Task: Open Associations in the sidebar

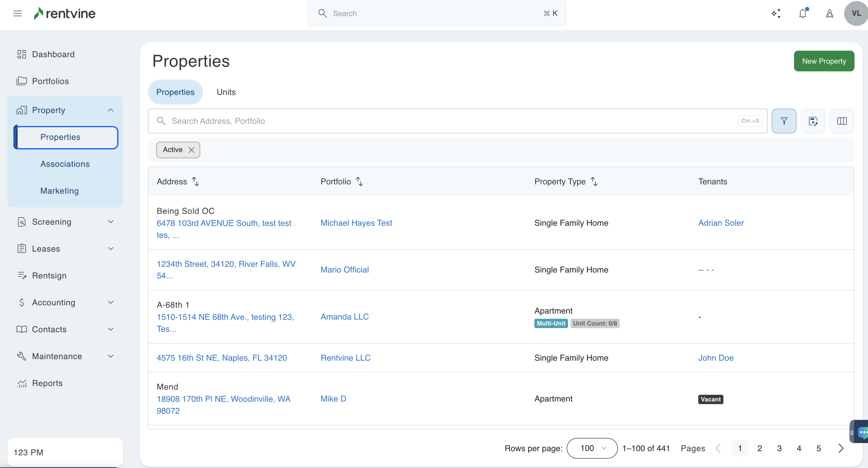Action: [x=65, y=164]
